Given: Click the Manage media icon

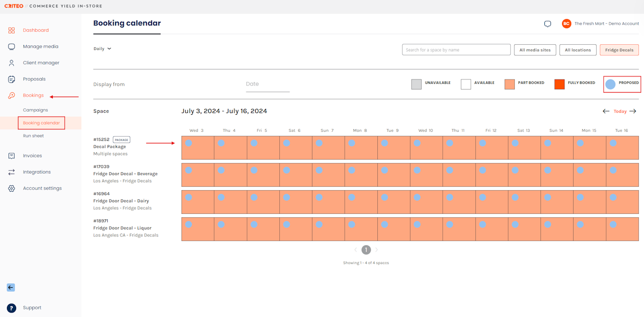Looking at the screenshot, I should pos(12,47).
